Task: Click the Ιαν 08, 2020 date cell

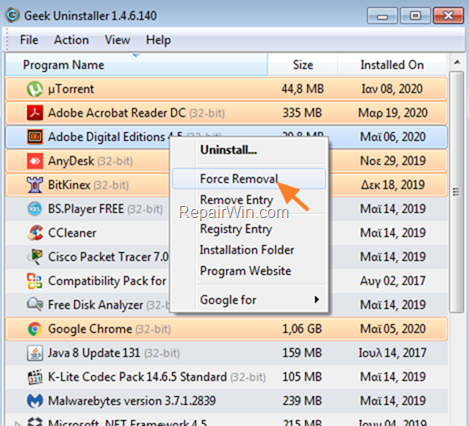Action: click(x=392, y=89)
